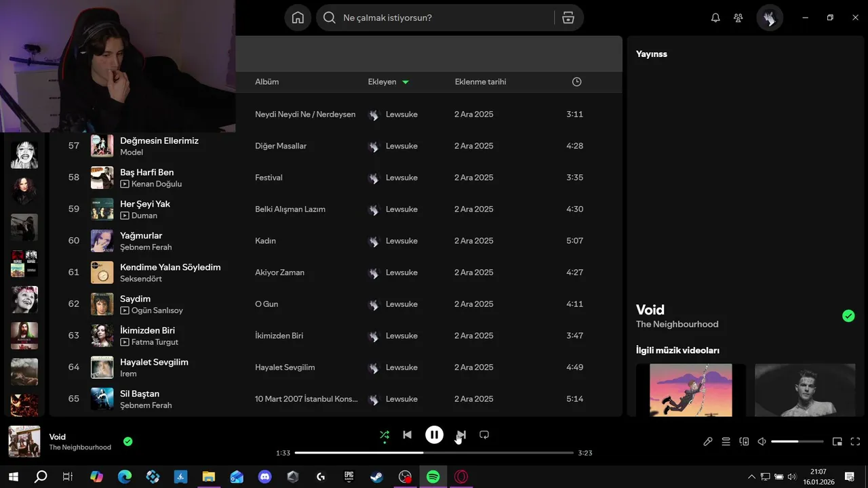Open 'Void' title in now playing panel
Image resolution: width=868 pixels, height=488 pixels.
coord(650,310)
